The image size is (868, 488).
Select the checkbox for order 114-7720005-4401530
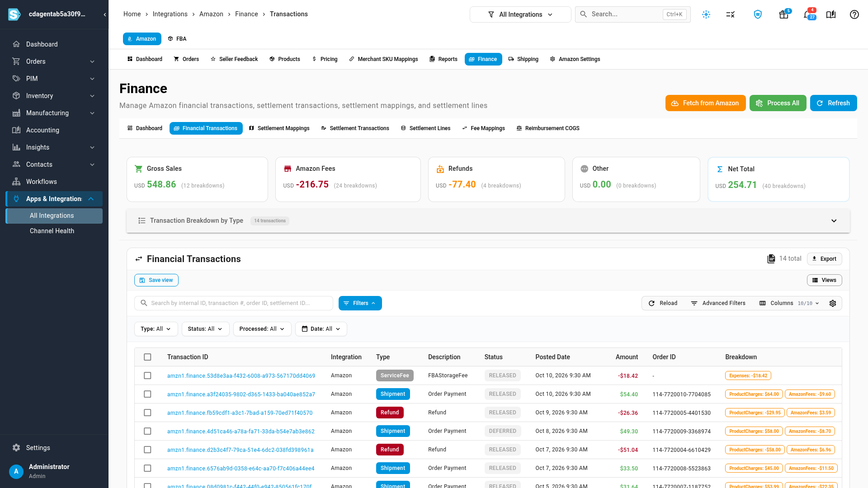click(147, 413)
